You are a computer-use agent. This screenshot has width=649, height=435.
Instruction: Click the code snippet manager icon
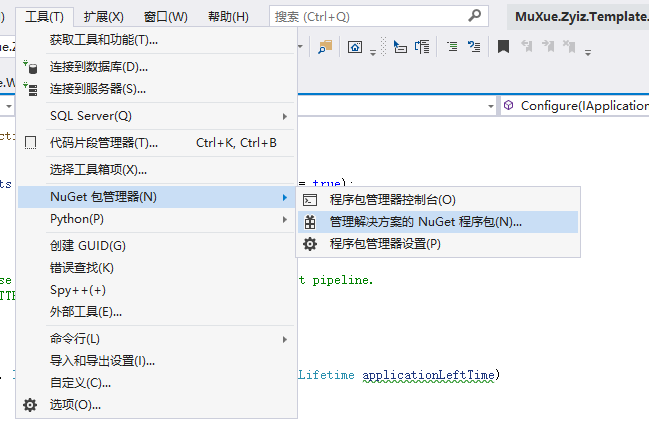point(30,143)
